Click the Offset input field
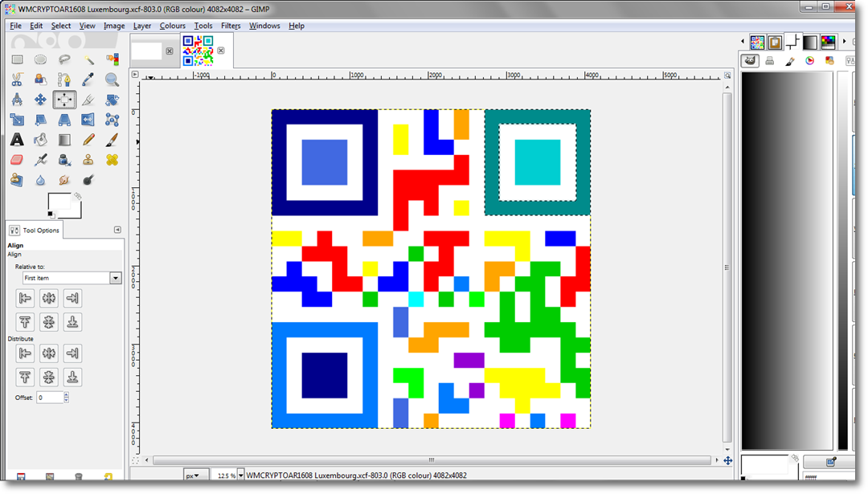The height and width of the screenshot is (494, 868). coord(50,397)
